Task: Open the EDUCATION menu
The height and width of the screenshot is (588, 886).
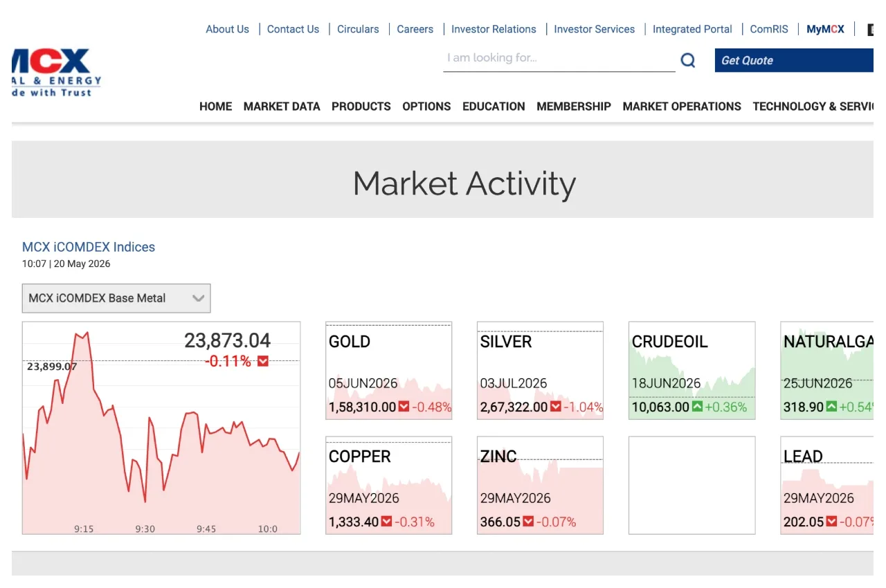Action: (x=494, y=107)
